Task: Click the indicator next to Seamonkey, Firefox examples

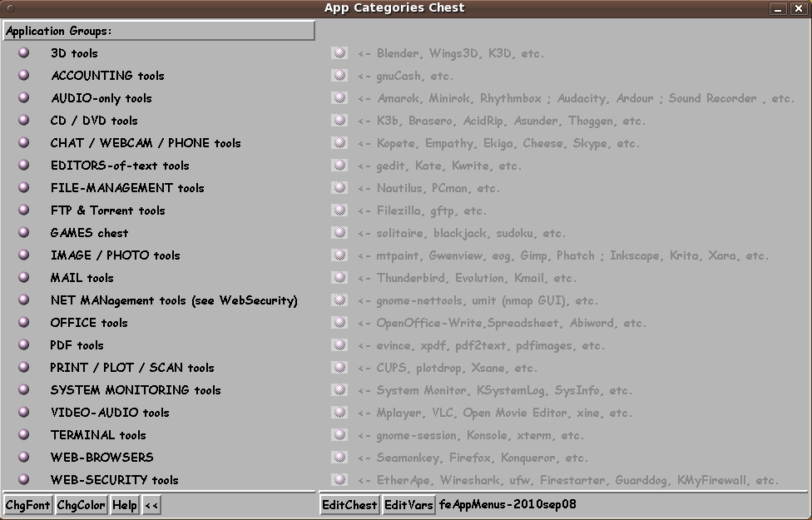Action: coord(339,457)
